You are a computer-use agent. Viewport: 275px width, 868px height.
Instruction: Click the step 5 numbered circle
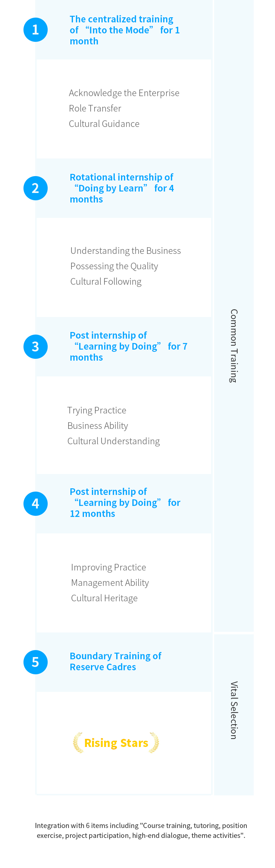click(x=36, y=662)
